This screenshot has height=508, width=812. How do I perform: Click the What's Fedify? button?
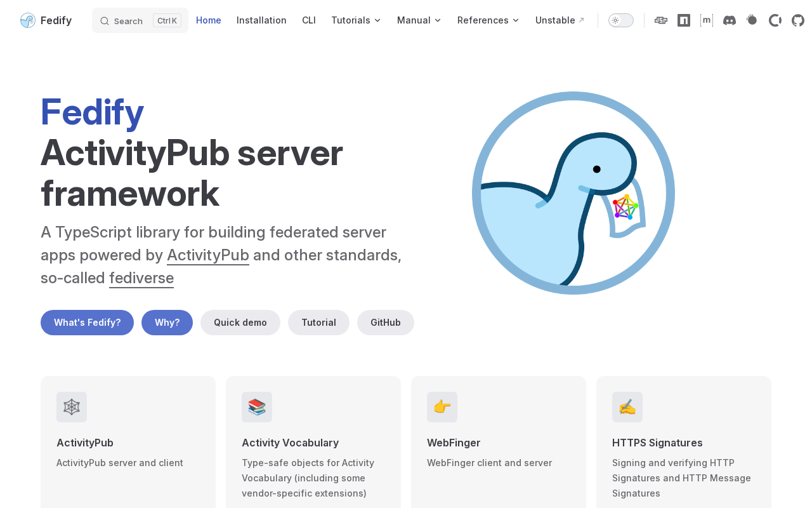88,323
